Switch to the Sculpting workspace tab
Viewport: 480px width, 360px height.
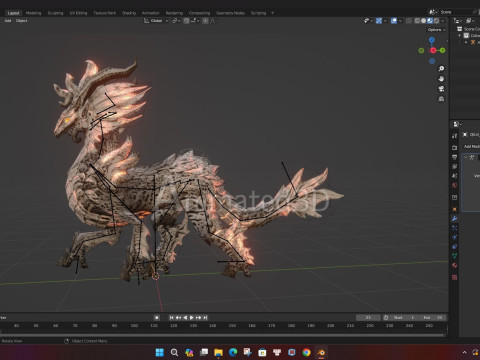(55, 13)
